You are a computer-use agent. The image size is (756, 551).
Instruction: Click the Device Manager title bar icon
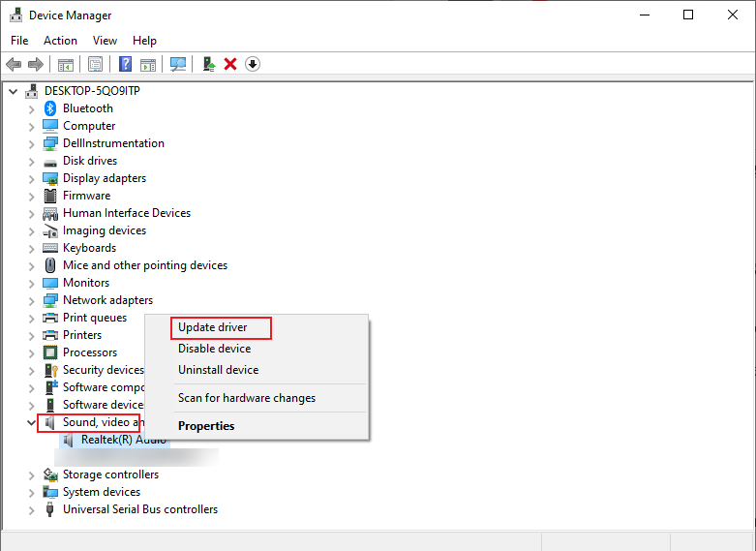(15, 15)
